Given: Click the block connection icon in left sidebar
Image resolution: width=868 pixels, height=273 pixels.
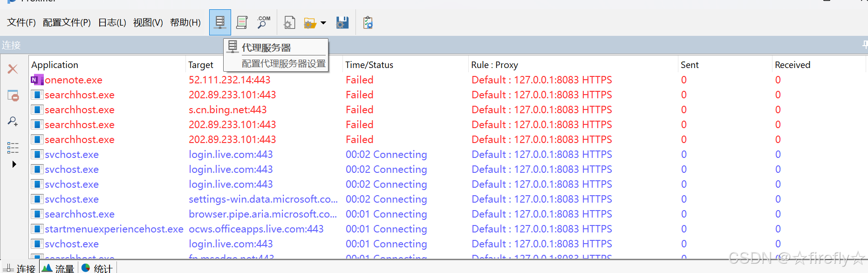Looking at the screenshot, I should pyautogui.click(x=13, y=96).
